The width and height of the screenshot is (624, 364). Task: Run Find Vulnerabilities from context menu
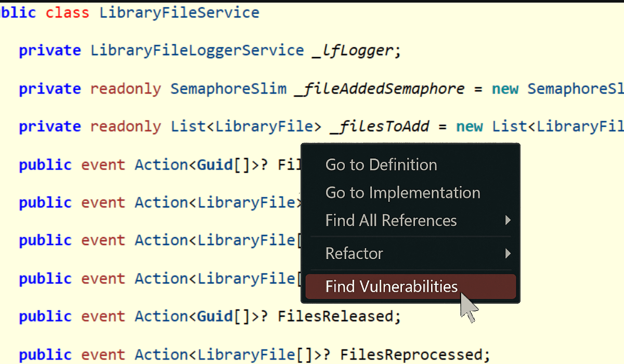(391, 287)
